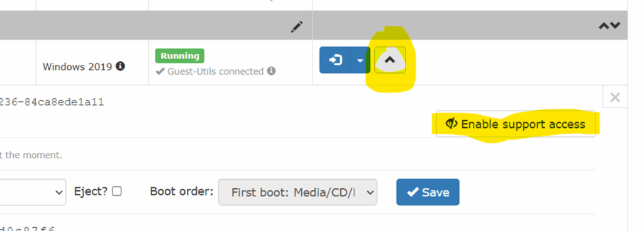
Task: Open info icon beside Guest-Utils connected
Action: click(271, 70)
